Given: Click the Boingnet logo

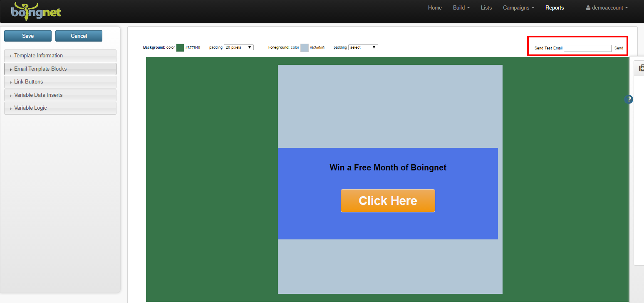Looking at the screenshot, I should 36,11.
